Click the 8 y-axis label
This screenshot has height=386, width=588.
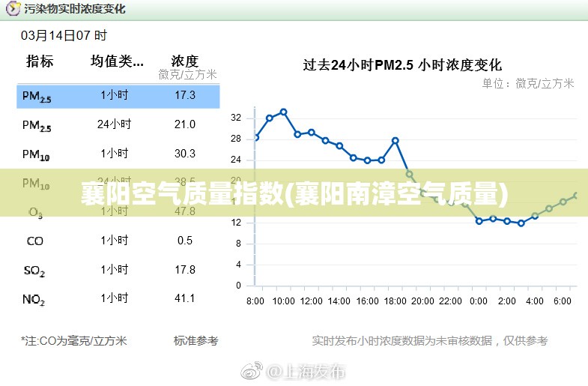click(x=238, y=244)
